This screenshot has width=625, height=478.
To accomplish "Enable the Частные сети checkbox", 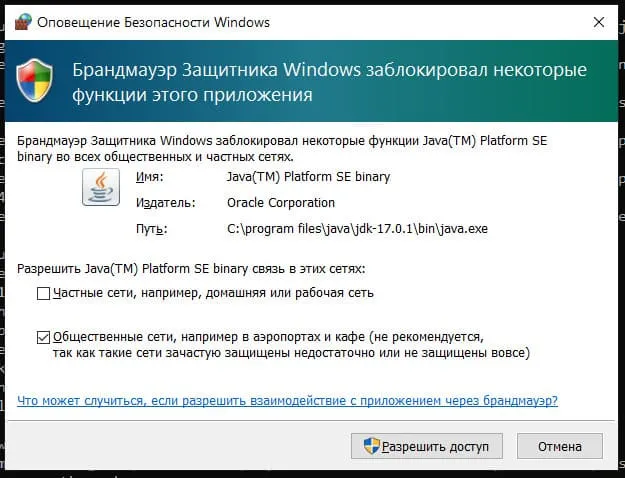I will tap(43, 293).
